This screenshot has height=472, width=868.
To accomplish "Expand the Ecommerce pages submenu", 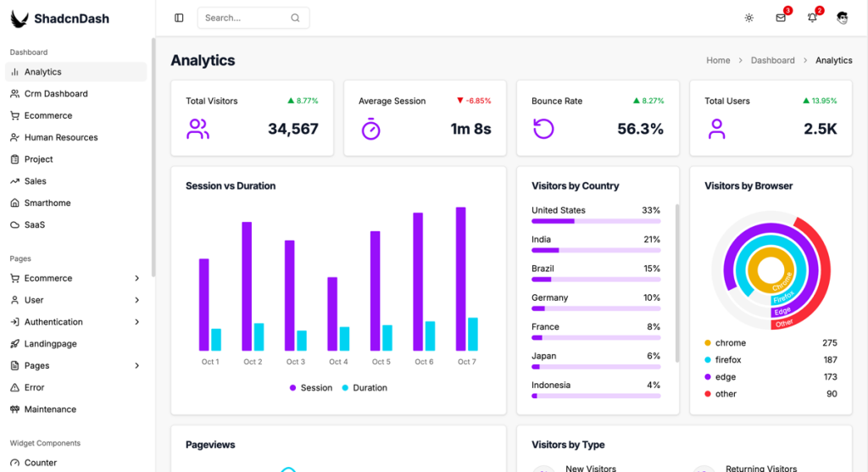I will click(137, 278).
